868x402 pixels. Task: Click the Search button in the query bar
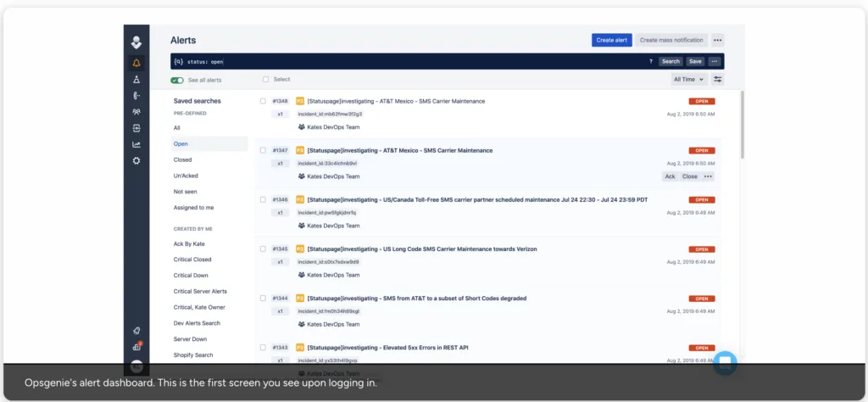click(x=671, y=61)
